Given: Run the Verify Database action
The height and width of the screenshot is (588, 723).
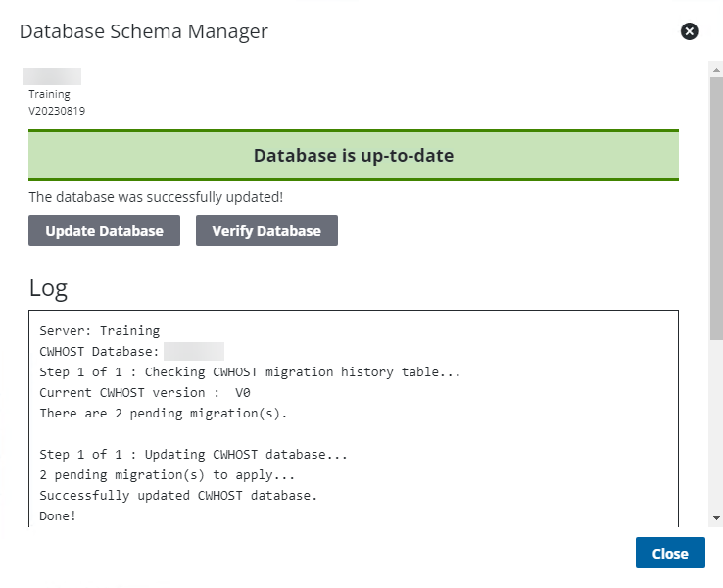Looking at the screenshot, I should (x=266, y=231).
